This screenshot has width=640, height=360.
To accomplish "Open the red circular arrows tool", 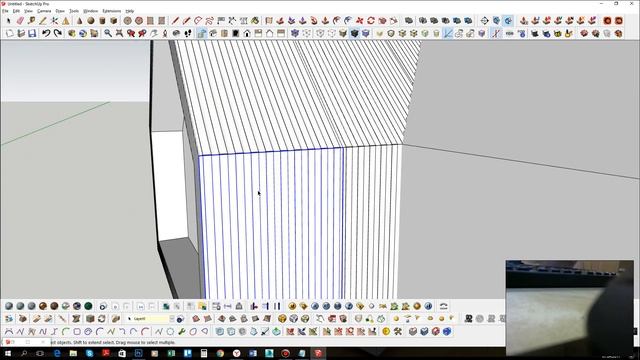I will (371, 20).
